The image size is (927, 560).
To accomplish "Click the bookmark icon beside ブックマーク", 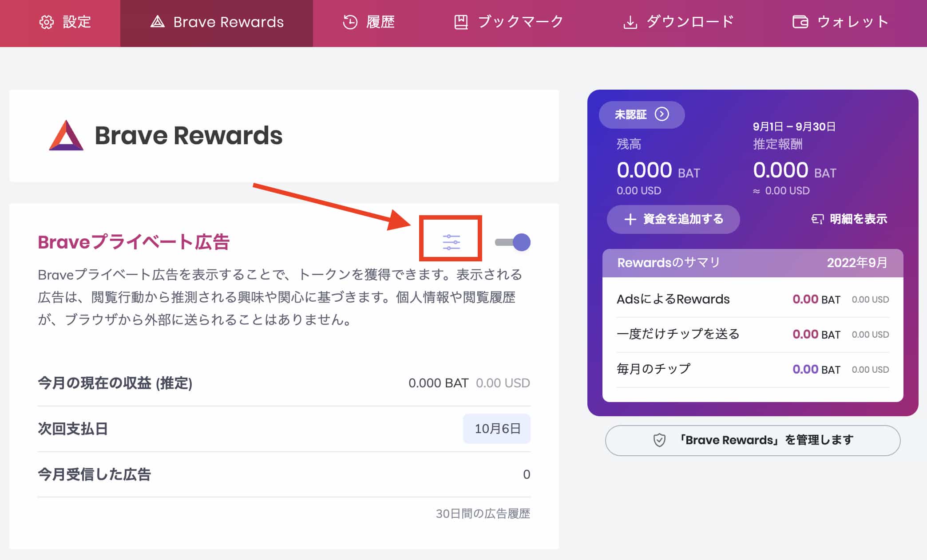I will tap(461, 22).
